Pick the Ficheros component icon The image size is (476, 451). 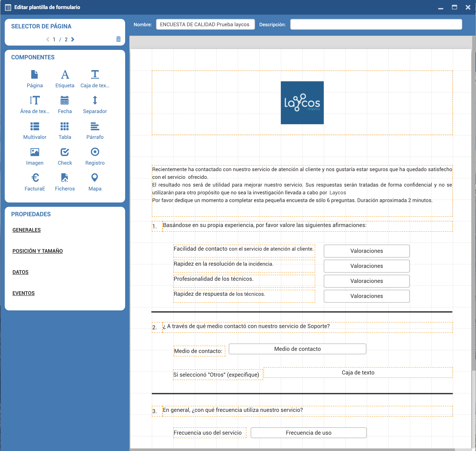pyautogui.click(x=65, y=178)
